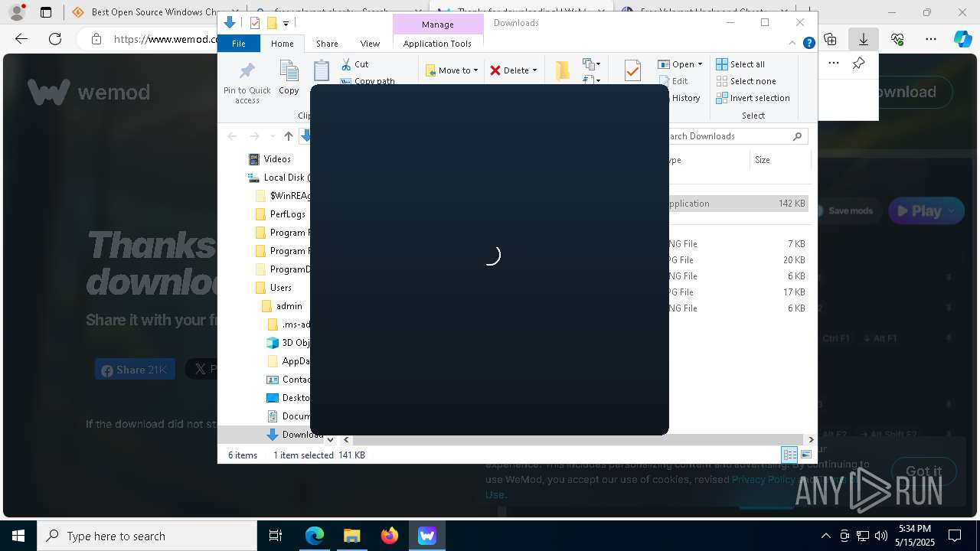Select PerfLogs folder in tree
The height and width of the screenshot is (551, 980).
point(287,214)
